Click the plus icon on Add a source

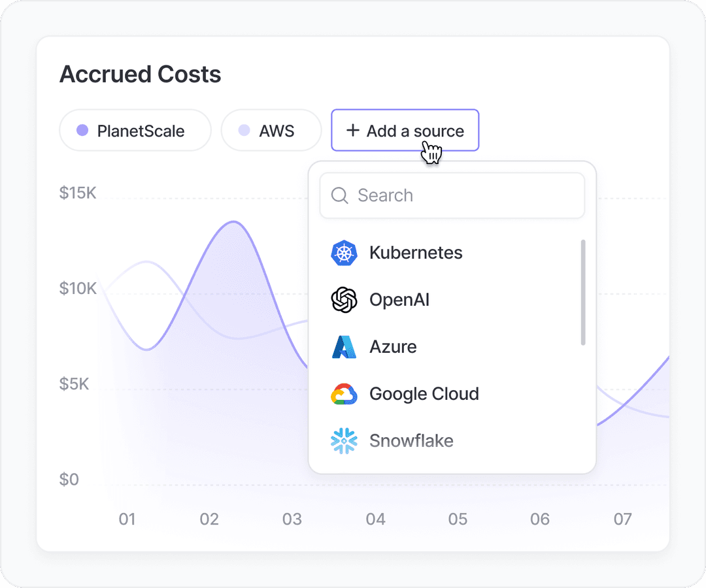[x=353, y=131]
